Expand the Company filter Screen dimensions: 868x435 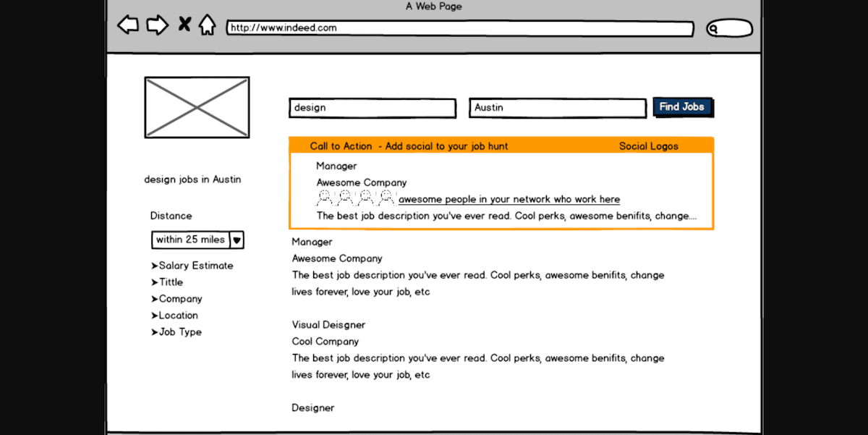coord(177,298)
